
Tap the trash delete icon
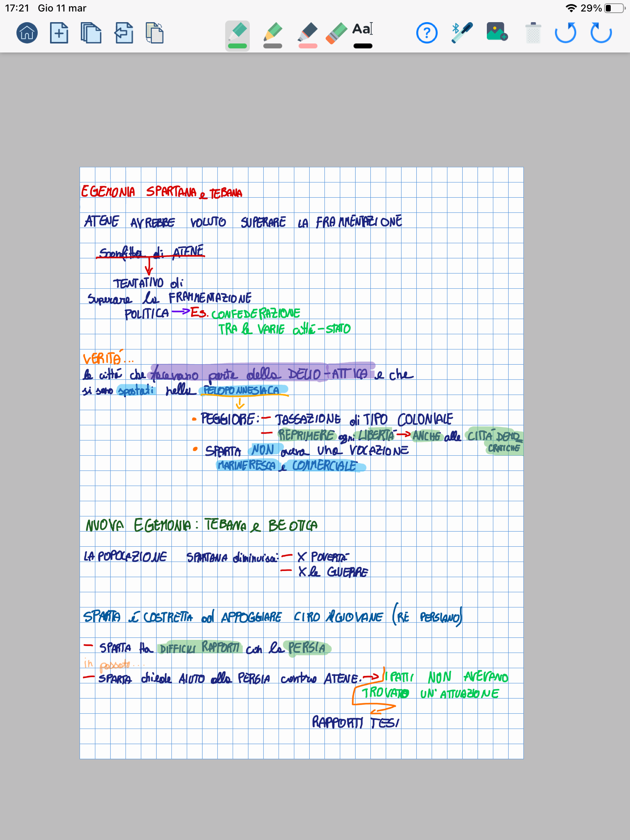533,33
